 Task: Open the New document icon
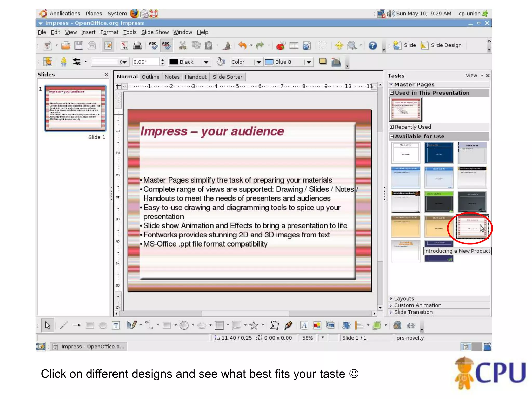(x=48, y=45)
